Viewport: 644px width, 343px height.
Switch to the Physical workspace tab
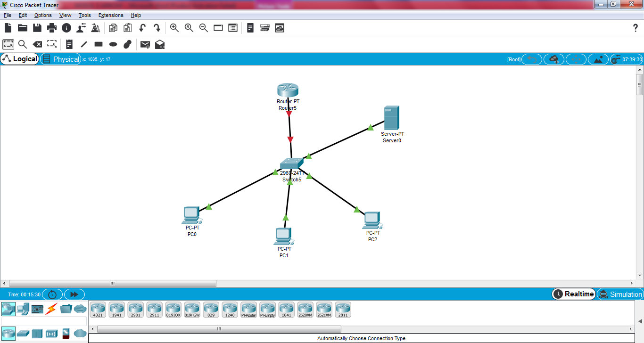[60, 59]
